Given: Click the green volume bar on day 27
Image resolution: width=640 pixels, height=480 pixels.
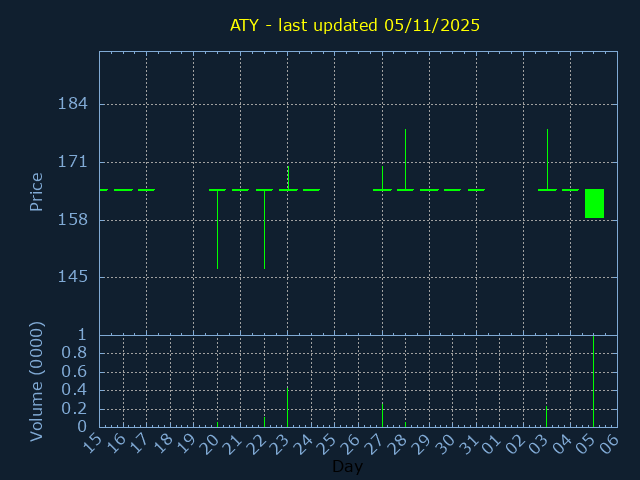Looking at the screenshot, I should coord(382,414).
